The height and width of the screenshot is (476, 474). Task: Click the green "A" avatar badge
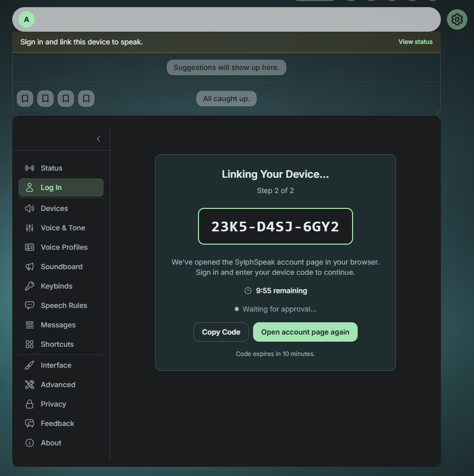[27, 19]
